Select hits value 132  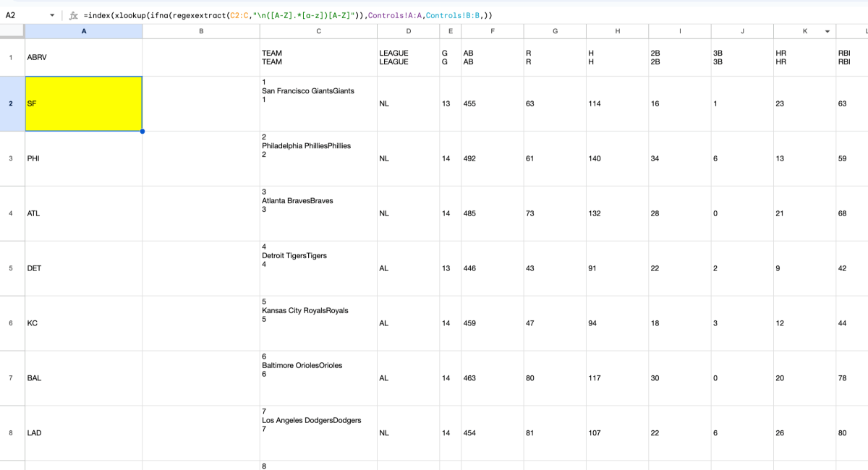[x=618, y=213]
